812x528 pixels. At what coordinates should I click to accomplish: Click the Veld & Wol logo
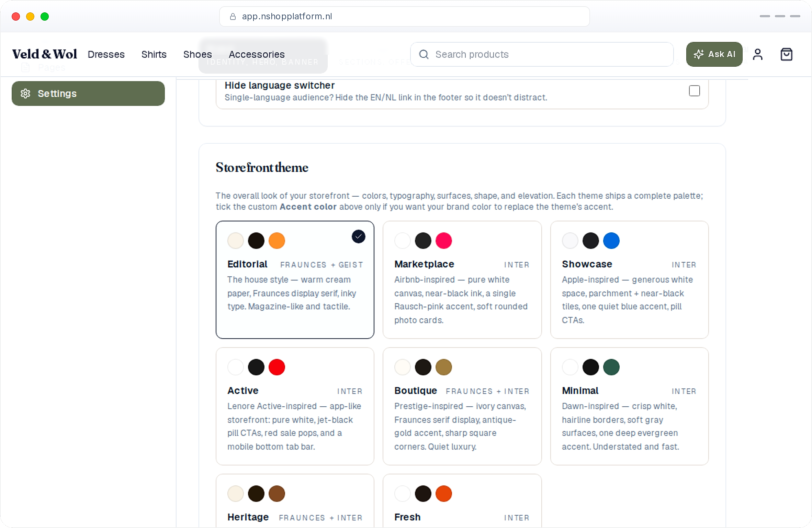pyautogui.click(x=45, y=54)
